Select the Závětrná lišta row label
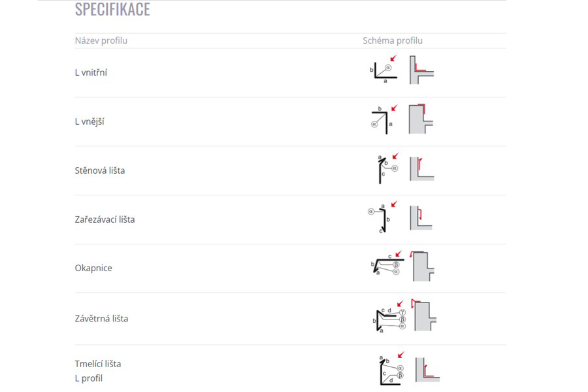The width and height of the screenshot is (588, 392). pos(101,318)
